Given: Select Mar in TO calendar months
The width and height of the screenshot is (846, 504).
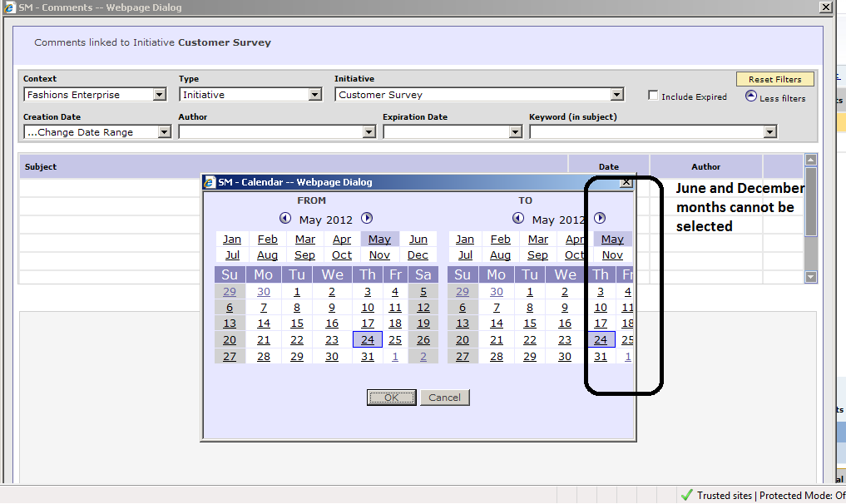Looking at the screenshot, I should click(x=538, y=239).
